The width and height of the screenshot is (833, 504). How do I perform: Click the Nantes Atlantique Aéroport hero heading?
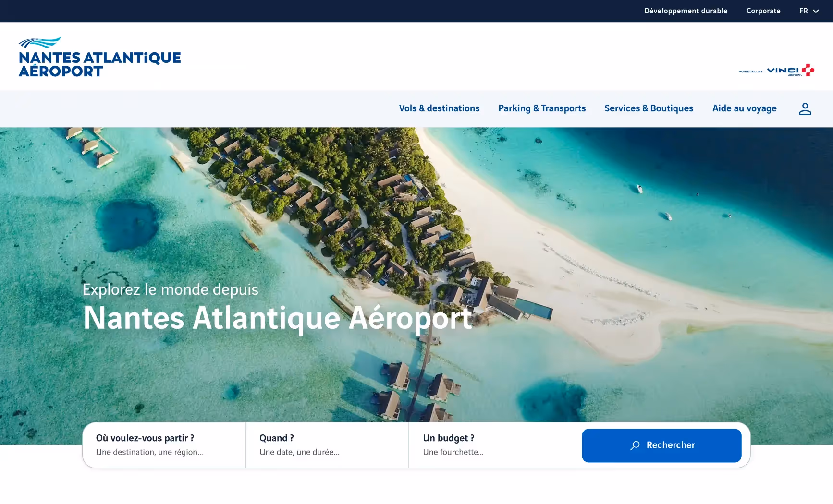pyautogui.click(x=278, y=318)
